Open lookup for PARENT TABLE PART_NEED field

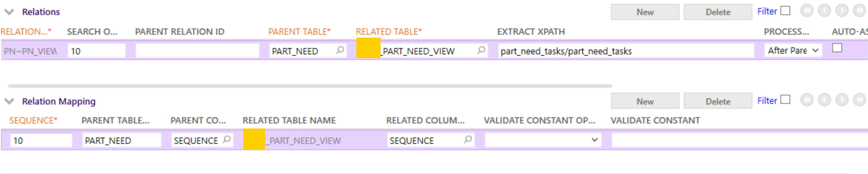339,50
